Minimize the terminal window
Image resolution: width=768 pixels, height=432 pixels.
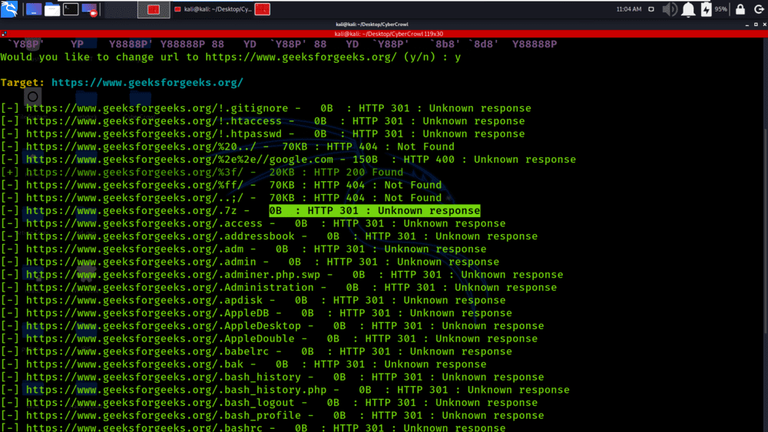(747, 24)
